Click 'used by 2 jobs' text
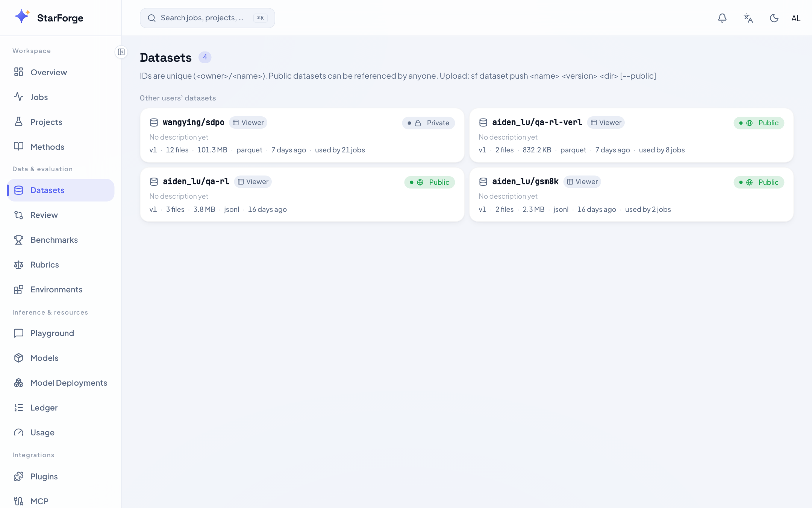The width and height of the screenshot is (812, 508). pyautogui.click(x=648, y=210)
